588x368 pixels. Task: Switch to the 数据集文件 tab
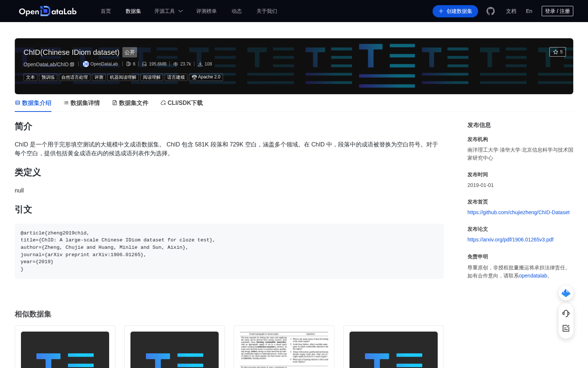click(x=130, y=103)
